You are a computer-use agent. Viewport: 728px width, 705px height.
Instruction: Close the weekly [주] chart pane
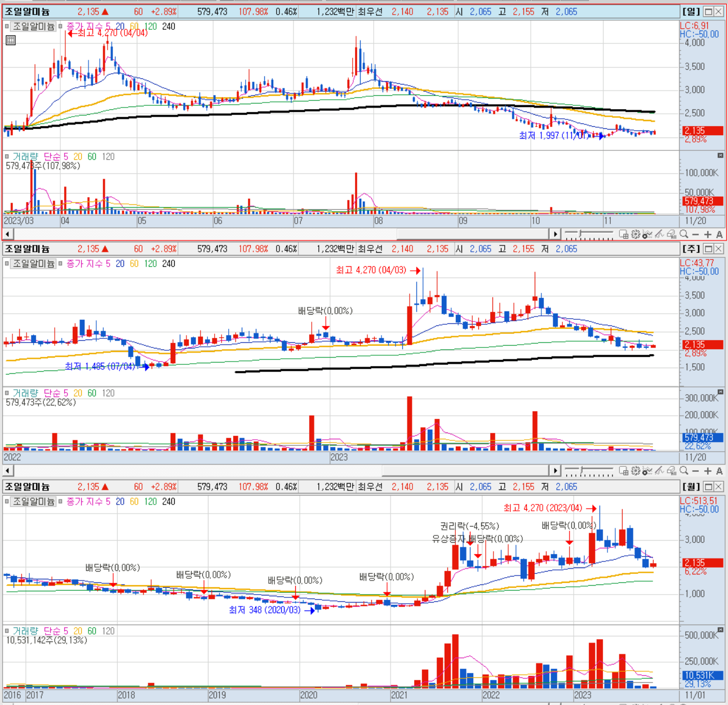pyautogui.click(x=718, y=249)
